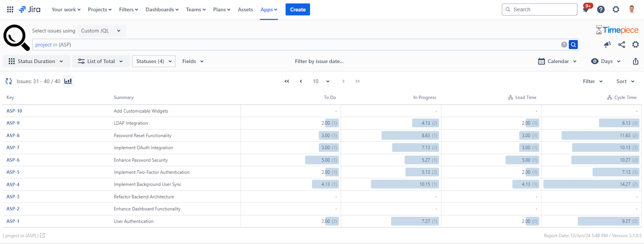Click the Cycle Time column hierarchy icon

(610, 97)
